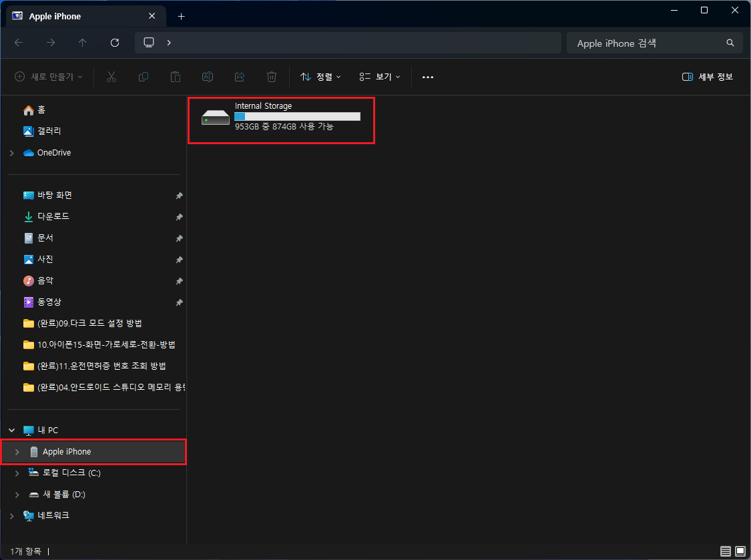This screenshot has width=751, height=560.
Task: Go back with the left arrow button
Action: (19, 43)
